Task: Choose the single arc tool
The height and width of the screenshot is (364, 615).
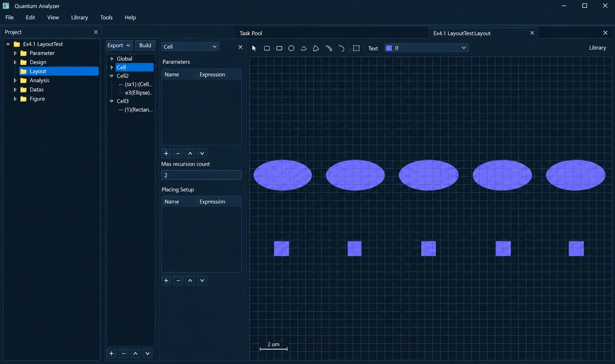Action: 341,48
